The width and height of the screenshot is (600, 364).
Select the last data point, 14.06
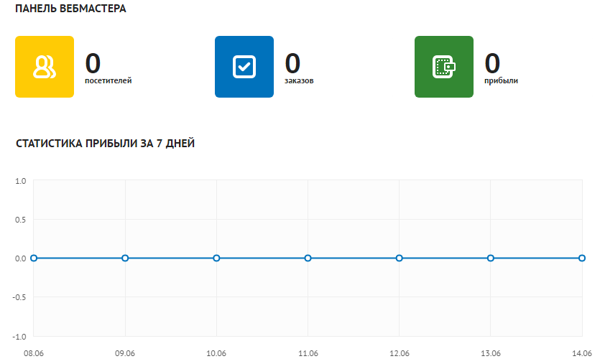[582, 258]
